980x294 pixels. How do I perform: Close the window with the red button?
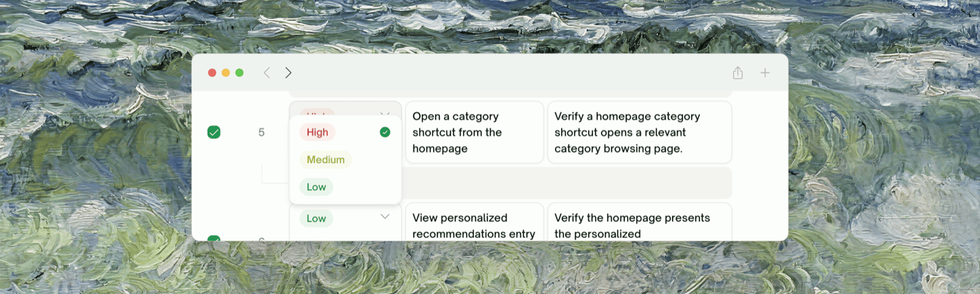point(212,73)
